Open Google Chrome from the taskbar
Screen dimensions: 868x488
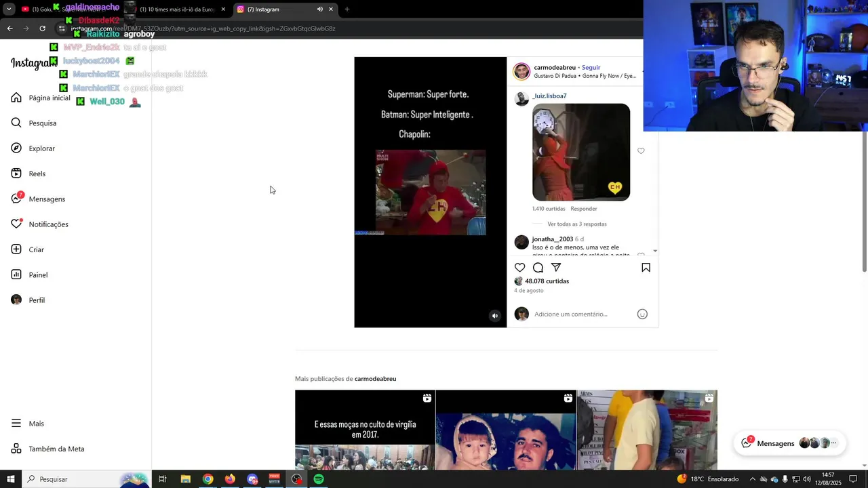pos(208,479)
